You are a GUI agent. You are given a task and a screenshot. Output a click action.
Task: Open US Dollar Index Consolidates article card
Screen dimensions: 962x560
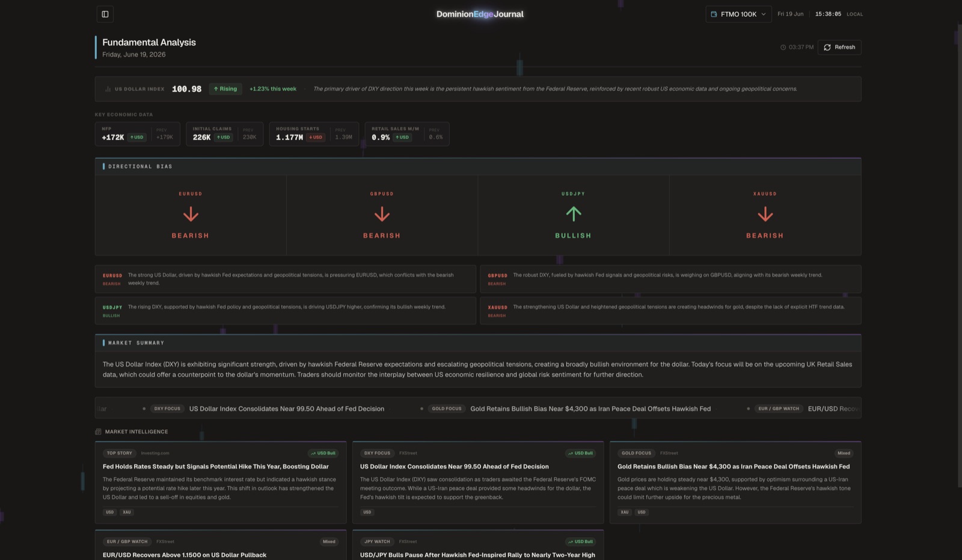[478, 482]
